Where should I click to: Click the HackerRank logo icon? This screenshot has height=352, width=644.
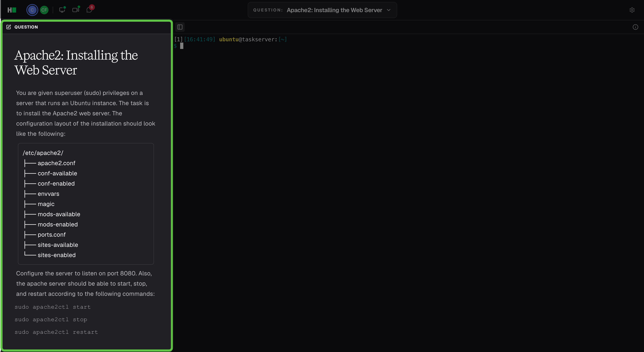tap(12, 10)
